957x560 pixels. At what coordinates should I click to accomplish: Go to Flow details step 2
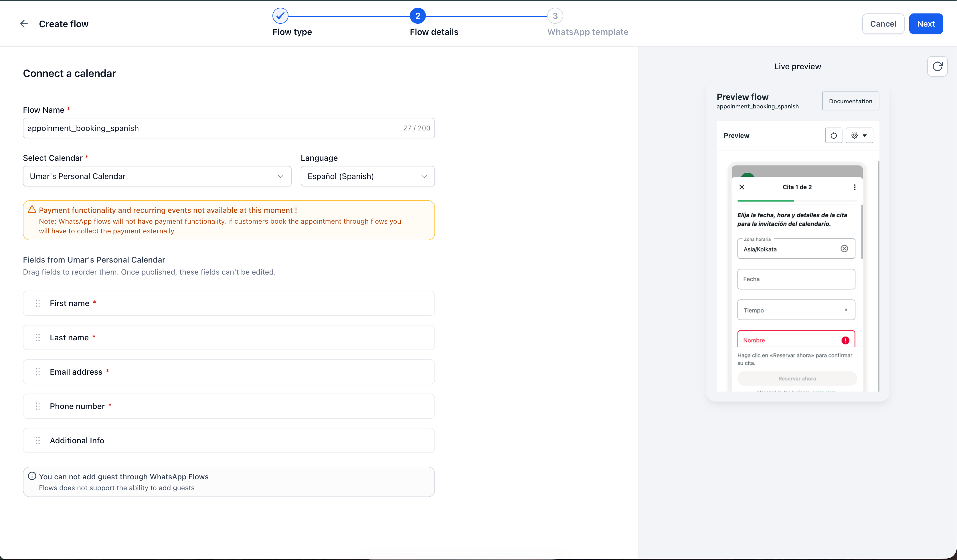[418, 16]
